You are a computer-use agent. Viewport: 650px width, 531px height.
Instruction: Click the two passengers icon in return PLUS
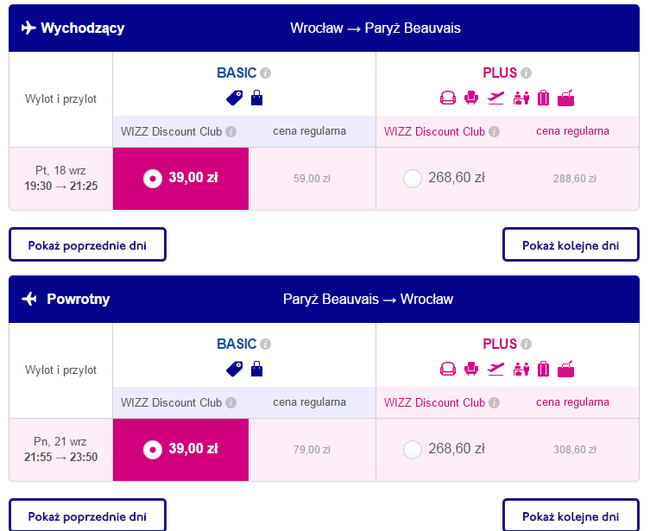pyautogui.click(x=520, y=369)
